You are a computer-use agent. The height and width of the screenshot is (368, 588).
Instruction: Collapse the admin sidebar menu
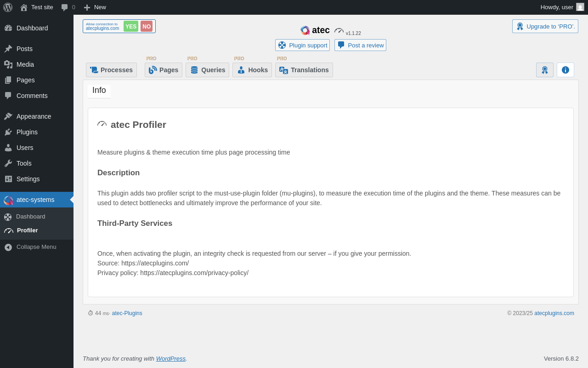(36, 247)
